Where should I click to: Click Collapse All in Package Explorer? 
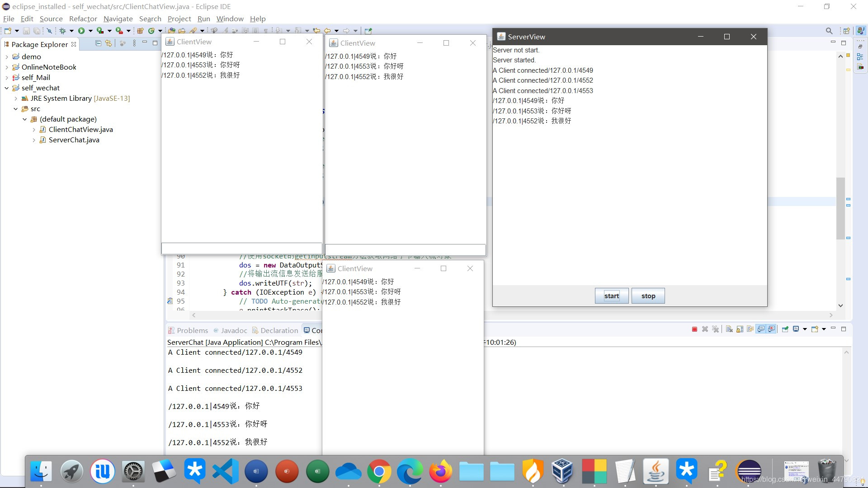tap(98, 43)
